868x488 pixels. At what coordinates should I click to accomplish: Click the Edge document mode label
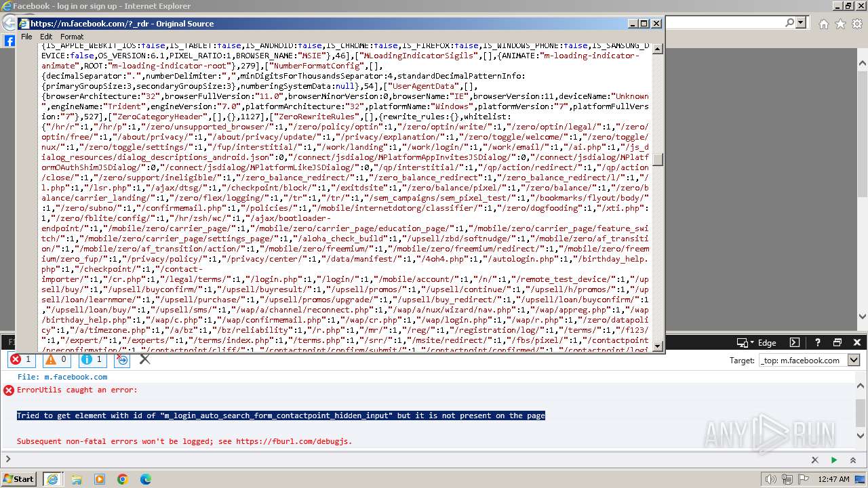[767, 343]
